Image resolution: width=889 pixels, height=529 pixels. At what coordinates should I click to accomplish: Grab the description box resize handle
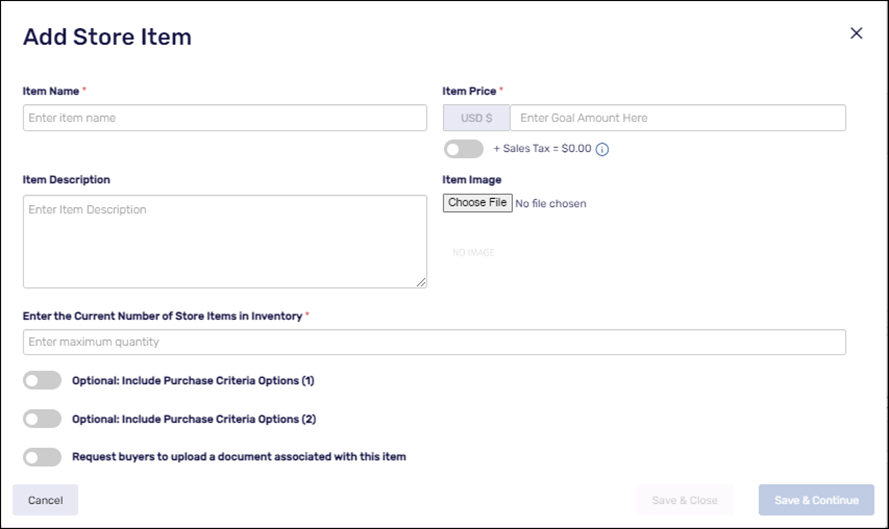coord(421,283)
